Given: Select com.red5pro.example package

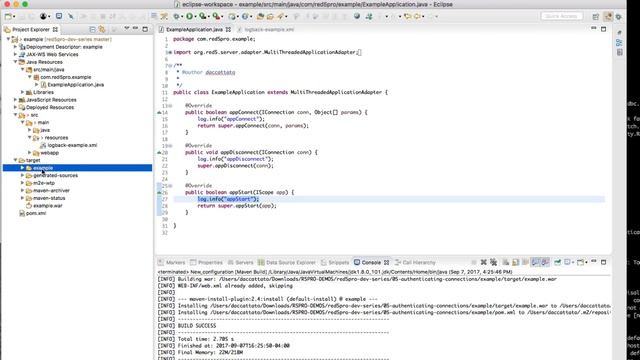Looking at the screenshot, I should 66,77.
